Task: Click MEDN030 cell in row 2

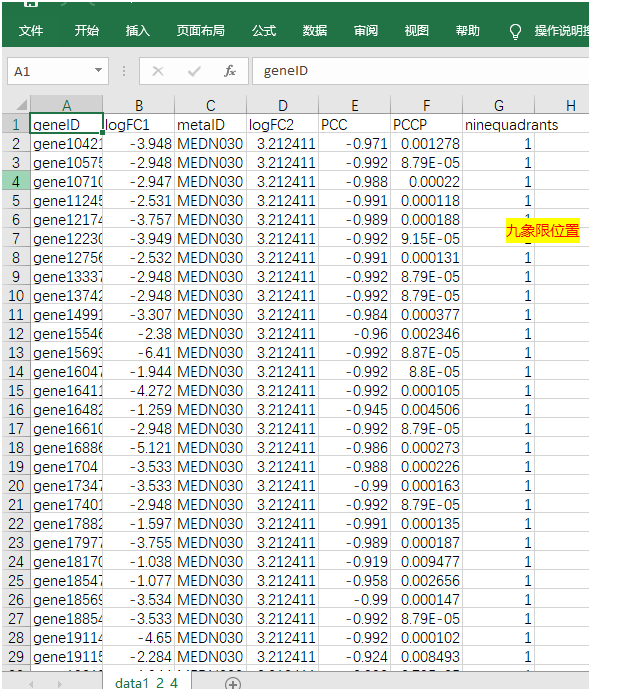Action: pos(211,143)
